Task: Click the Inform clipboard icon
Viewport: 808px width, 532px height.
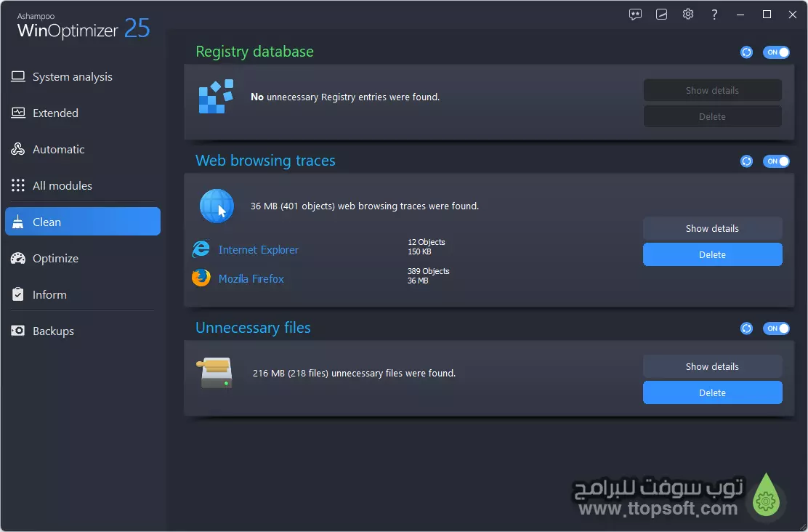Action: [x=18, y=294]
